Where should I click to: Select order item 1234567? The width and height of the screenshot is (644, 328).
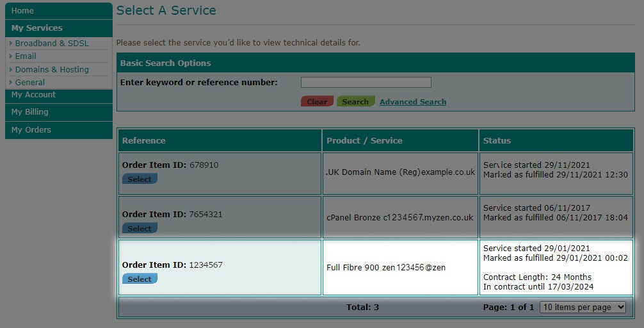(x=140, y=279)
